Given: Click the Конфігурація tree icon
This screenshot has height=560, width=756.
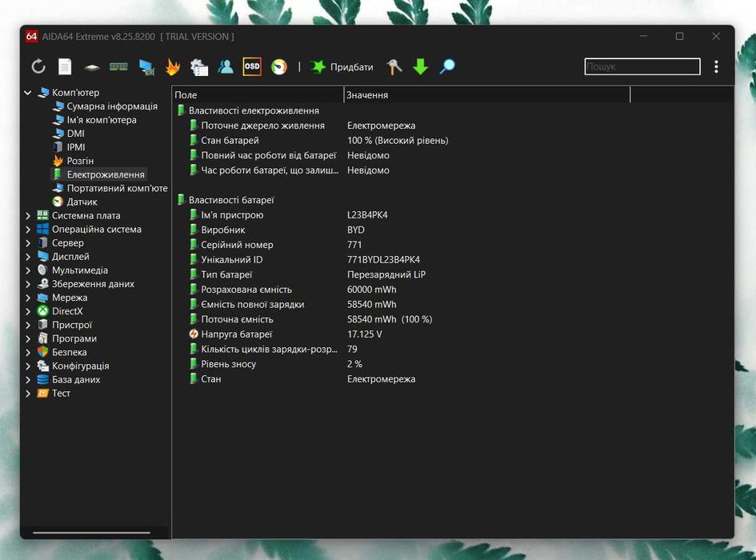Looking at the screenshot, I should tap(43, 366).
